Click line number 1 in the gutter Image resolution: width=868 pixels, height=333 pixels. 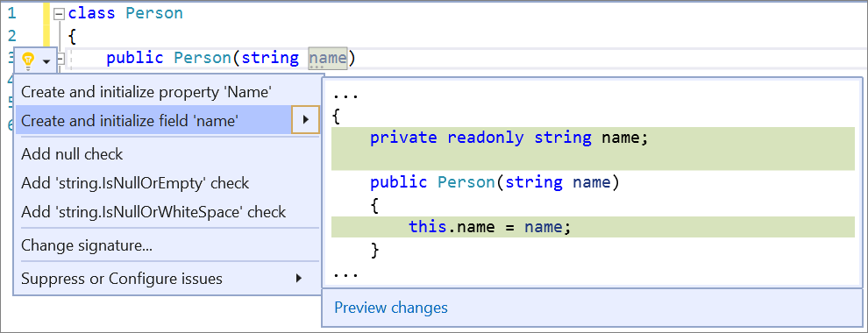[x=11, y=13]
